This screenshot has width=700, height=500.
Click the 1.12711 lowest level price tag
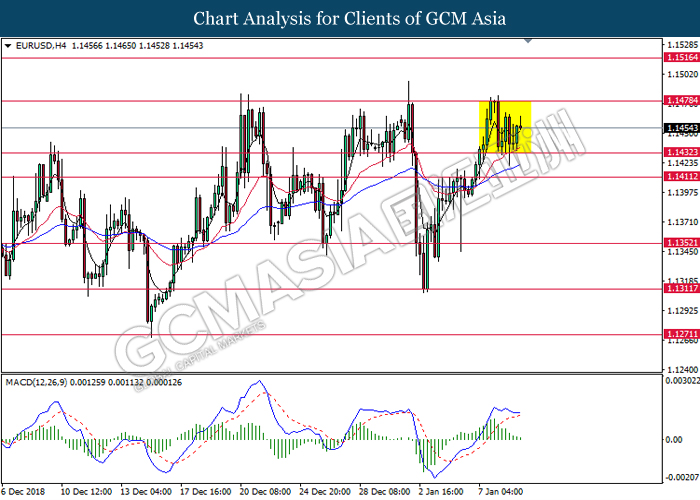[680, 336]
